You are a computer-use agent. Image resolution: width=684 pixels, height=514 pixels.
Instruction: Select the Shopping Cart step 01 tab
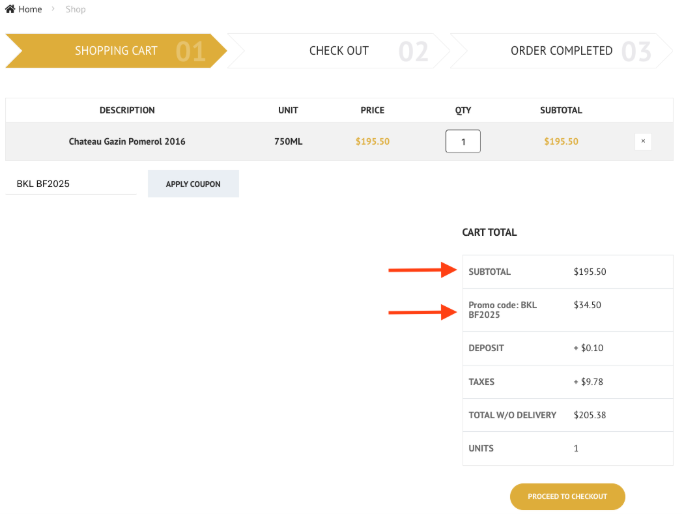point(116,51)
